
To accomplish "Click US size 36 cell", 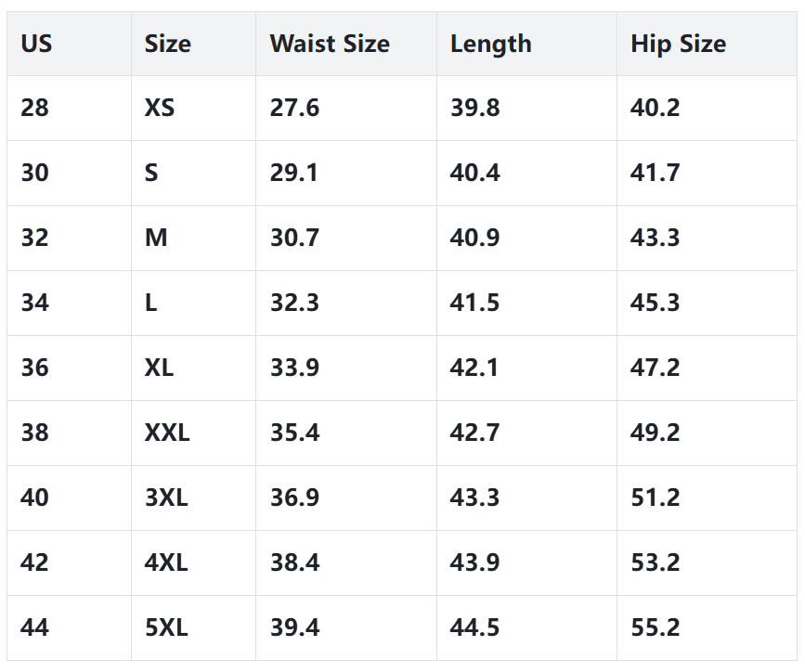I will (34, 368).
